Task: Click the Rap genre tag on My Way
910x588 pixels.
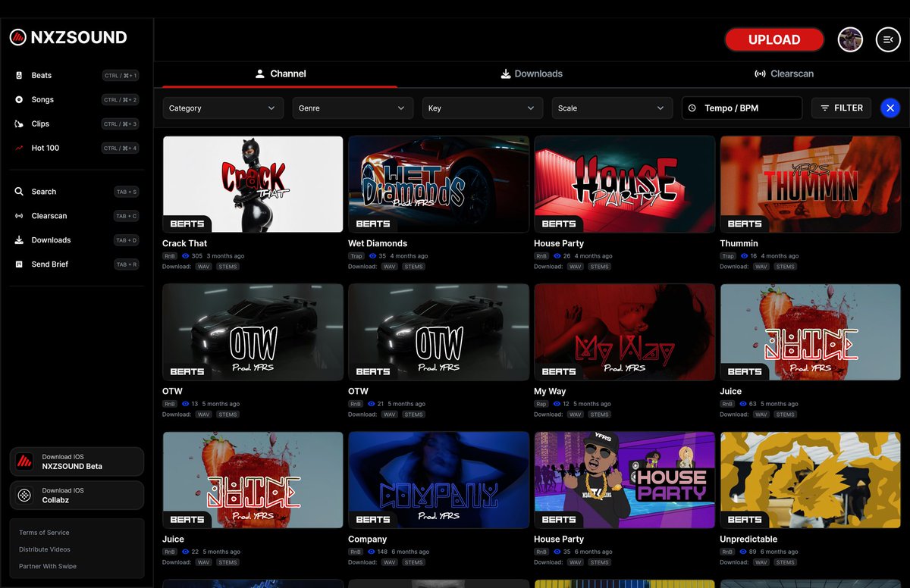Action: [x=541, y=404]
